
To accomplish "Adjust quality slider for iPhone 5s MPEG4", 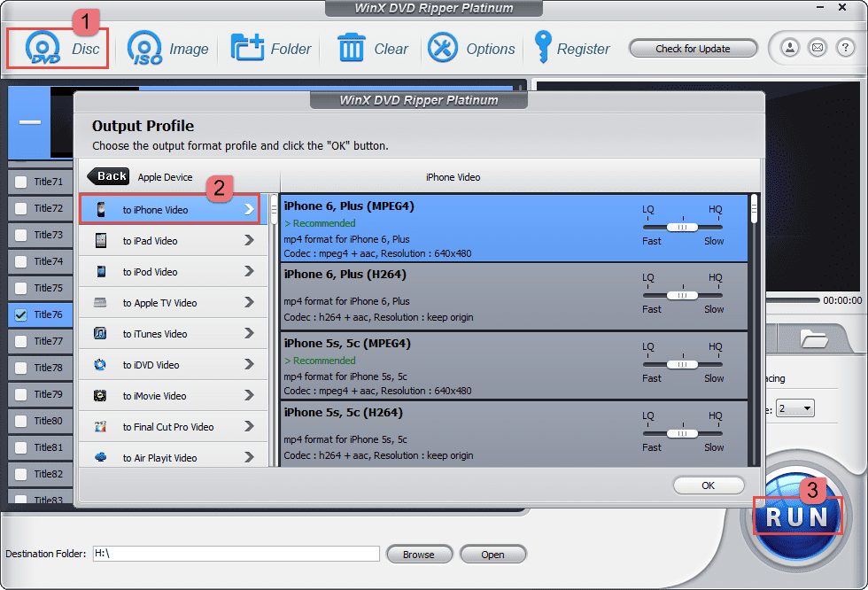I will coord(683,364).
